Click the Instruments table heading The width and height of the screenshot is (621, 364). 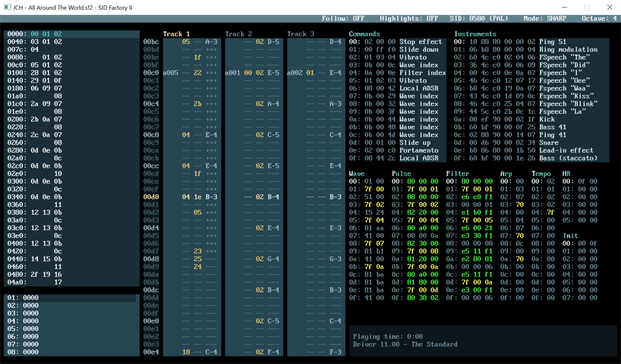click(x=476, y=34)
